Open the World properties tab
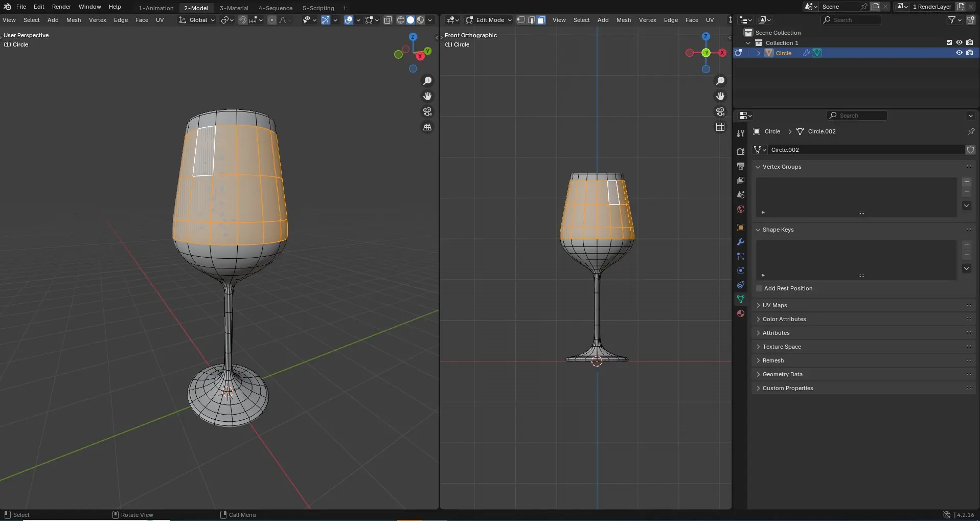980x521 pixels. tap(741, 209)
